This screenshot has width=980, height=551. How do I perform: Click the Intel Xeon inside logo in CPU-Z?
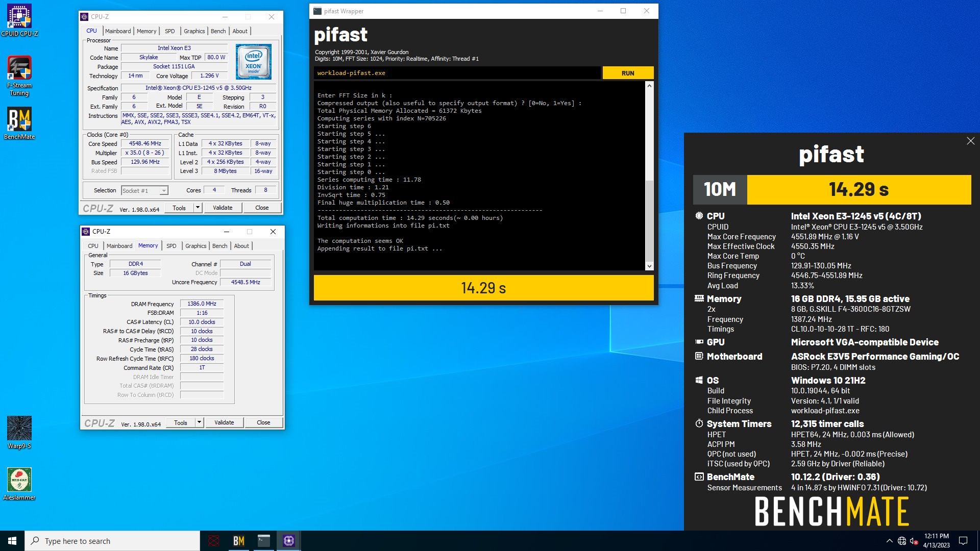(254, 62)
